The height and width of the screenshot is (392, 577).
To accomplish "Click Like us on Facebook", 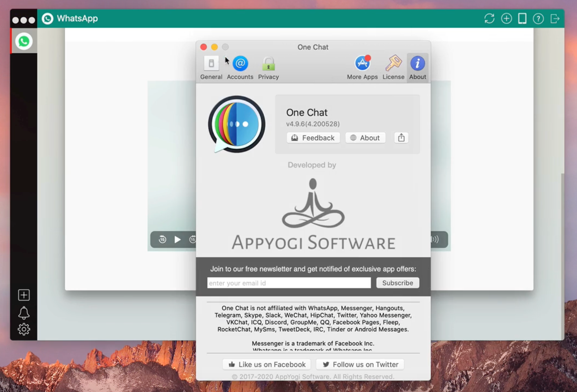I will (x=267, y=364).
